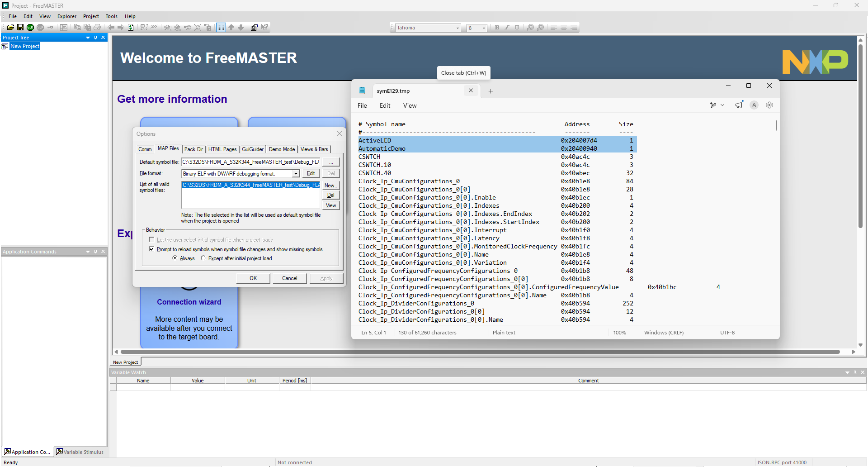Add a new Notepad tab with plus
The height and width of the screenshot is (467, 868).
491,91
